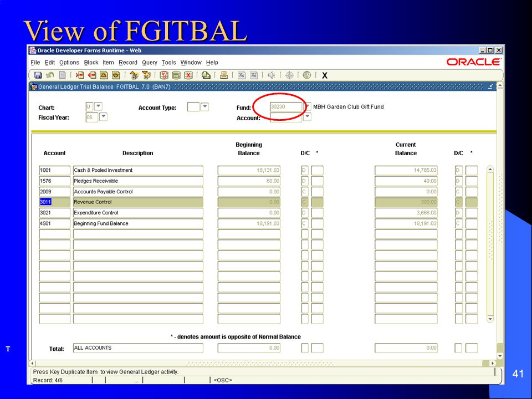This screenshot has width=532, height=399.
Task: Click the Previous Block icon
Action: (x=134, y=75)
